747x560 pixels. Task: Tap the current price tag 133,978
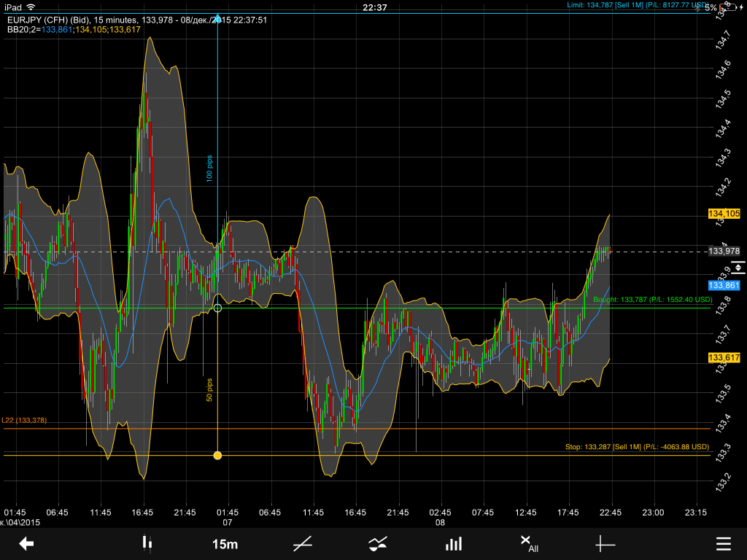tap(724, 252)
